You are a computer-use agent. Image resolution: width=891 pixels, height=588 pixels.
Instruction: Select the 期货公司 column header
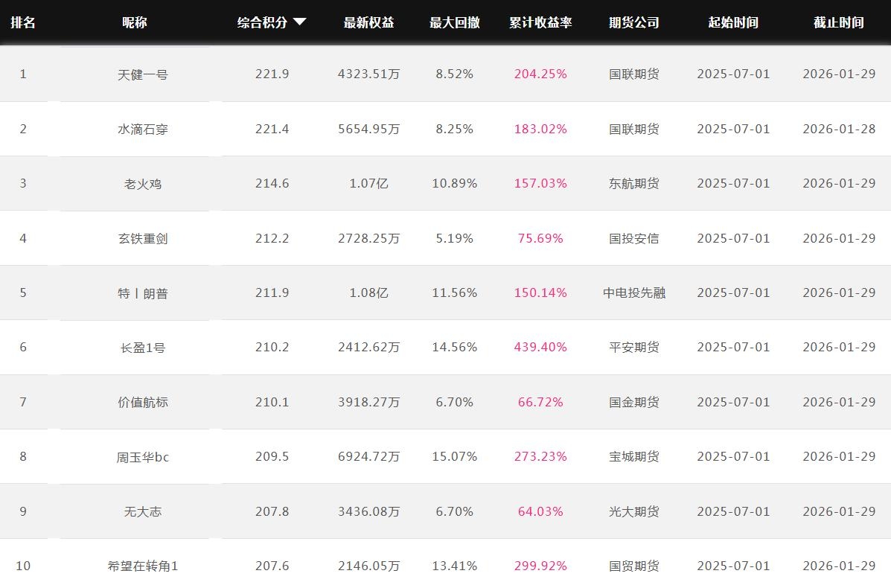(x=633, y=22)
